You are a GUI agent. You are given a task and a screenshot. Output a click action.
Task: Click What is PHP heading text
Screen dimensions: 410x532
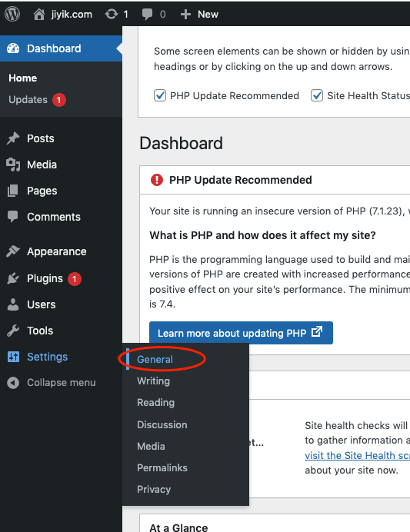coord(263,235)
